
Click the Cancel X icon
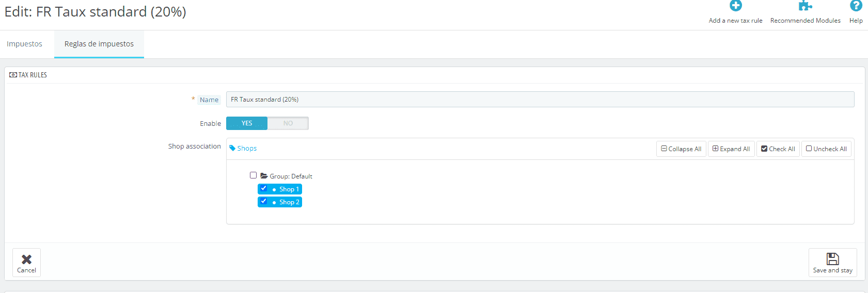point(26,259)
